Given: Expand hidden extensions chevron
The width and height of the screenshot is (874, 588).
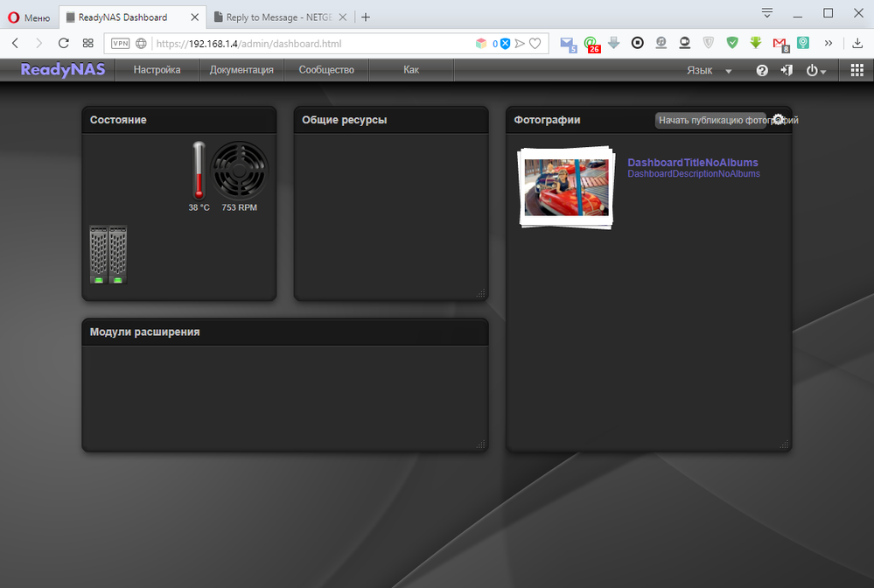Looking at the screenshot, I should [829, 43].
